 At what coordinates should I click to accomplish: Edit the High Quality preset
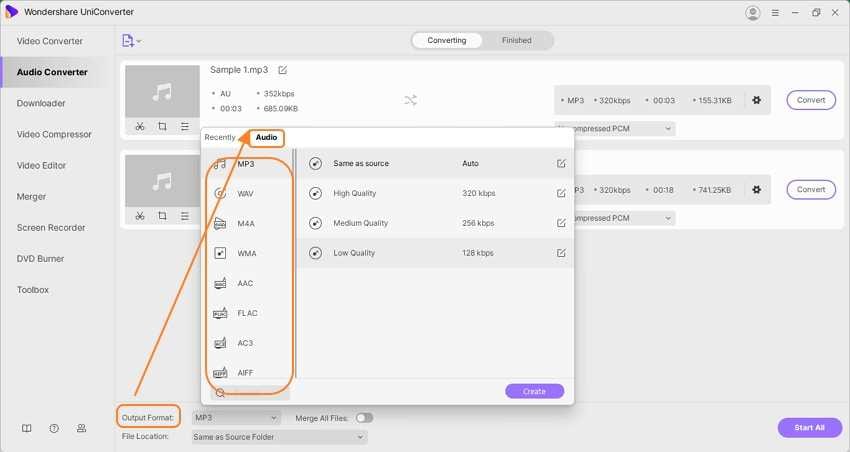click(x=561, y=193)
